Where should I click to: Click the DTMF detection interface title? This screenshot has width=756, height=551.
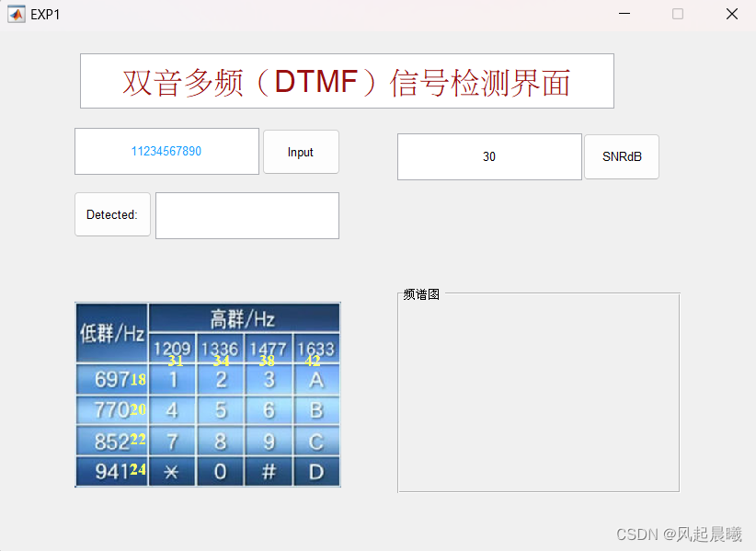(347, 81)
